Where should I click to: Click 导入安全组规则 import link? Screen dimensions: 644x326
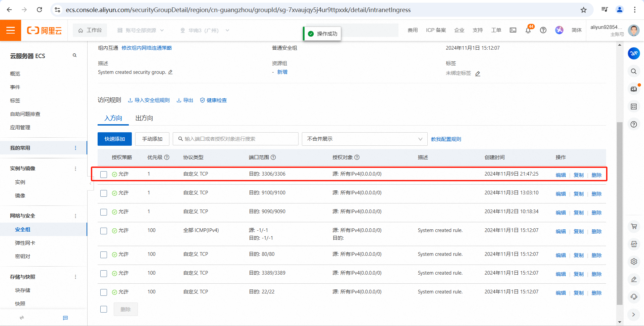(x=149, y=100)
